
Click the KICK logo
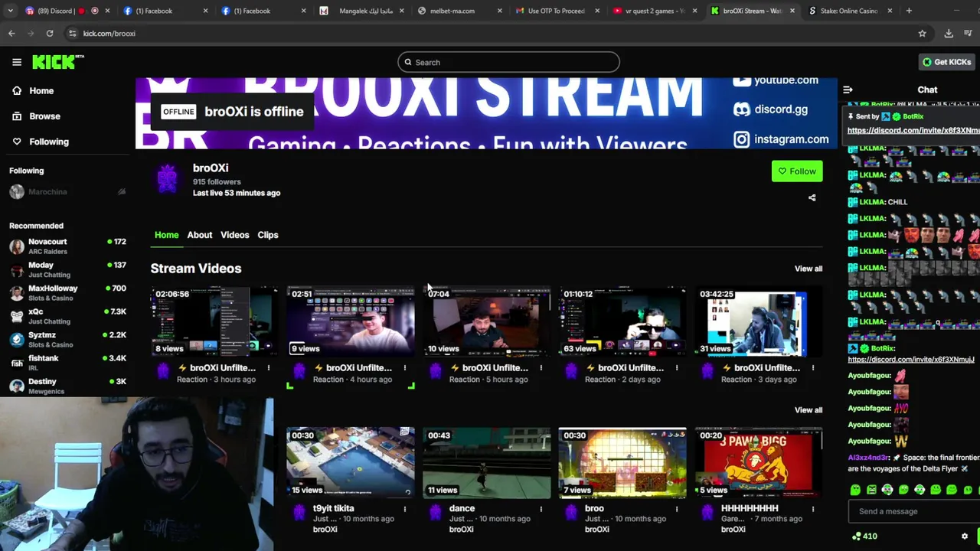click(58, 62)
